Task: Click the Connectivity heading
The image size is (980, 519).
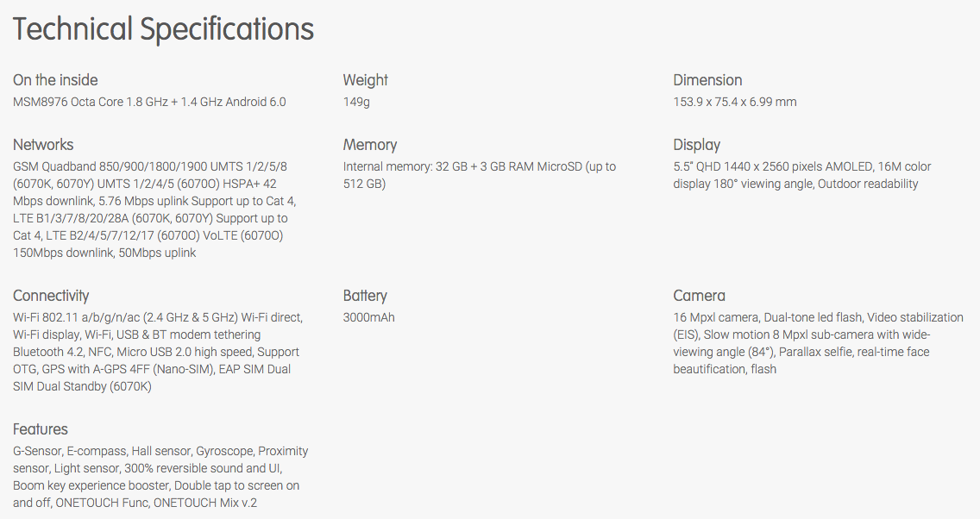Action: point(51,296)
